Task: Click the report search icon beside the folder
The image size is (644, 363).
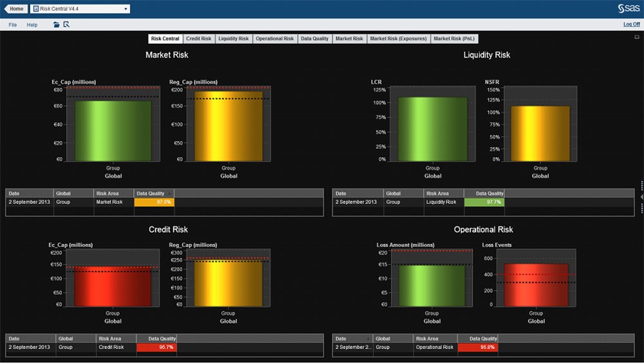Action: [x=66, y=25]
